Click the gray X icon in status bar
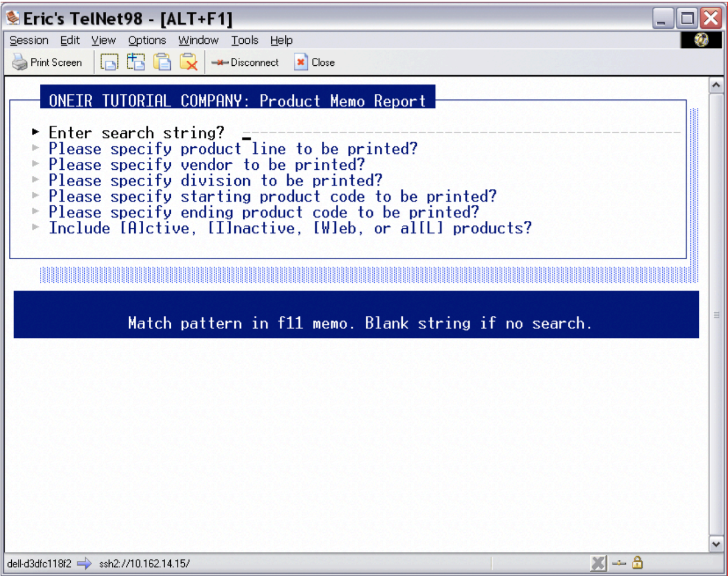 (x=599, y=563)
